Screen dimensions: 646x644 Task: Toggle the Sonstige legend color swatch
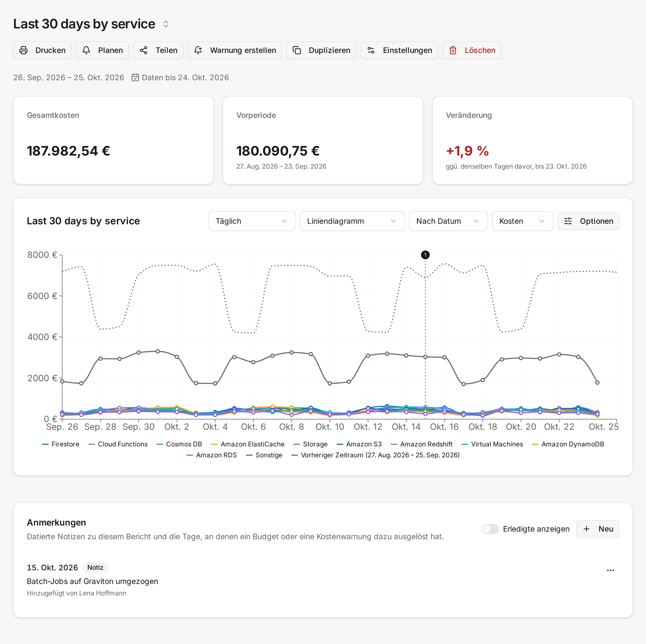[249, 455]
